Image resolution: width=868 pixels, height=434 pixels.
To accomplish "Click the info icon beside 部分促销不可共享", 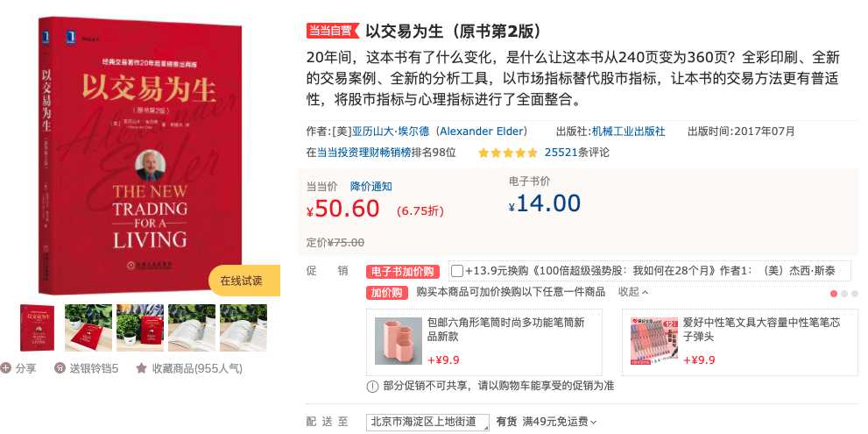I will (x=372, y=387).
